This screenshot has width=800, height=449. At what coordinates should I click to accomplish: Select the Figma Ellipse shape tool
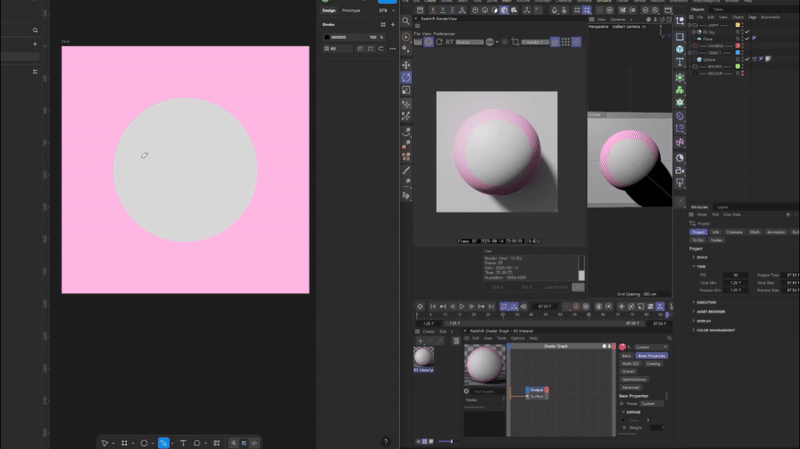144,443
